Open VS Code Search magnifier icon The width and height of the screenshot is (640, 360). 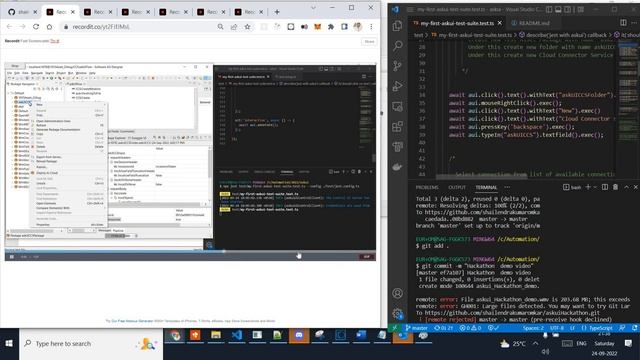tap(397, 46)
